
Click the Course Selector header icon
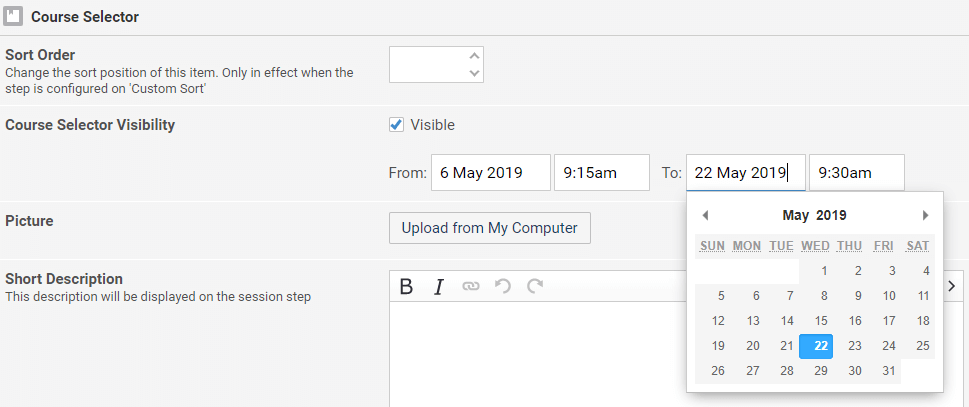[x=14, y=17]
